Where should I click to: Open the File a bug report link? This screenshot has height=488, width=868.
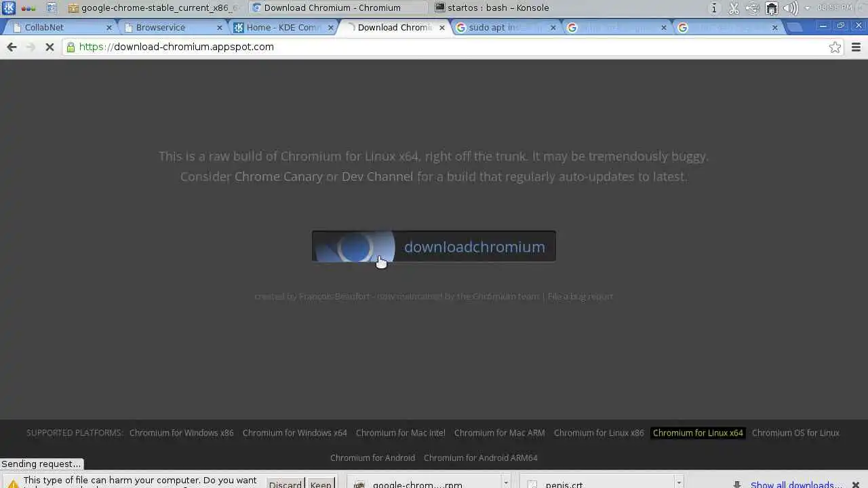(580, 296)
